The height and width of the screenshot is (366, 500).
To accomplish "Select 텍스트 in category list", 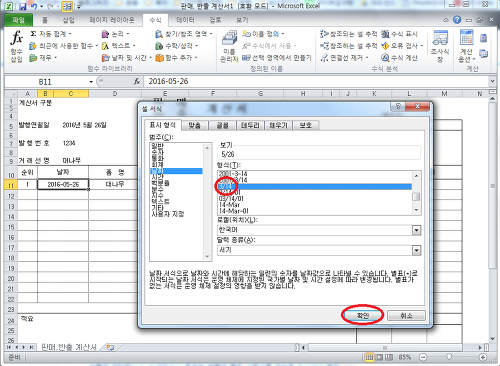I will point(160,202).
